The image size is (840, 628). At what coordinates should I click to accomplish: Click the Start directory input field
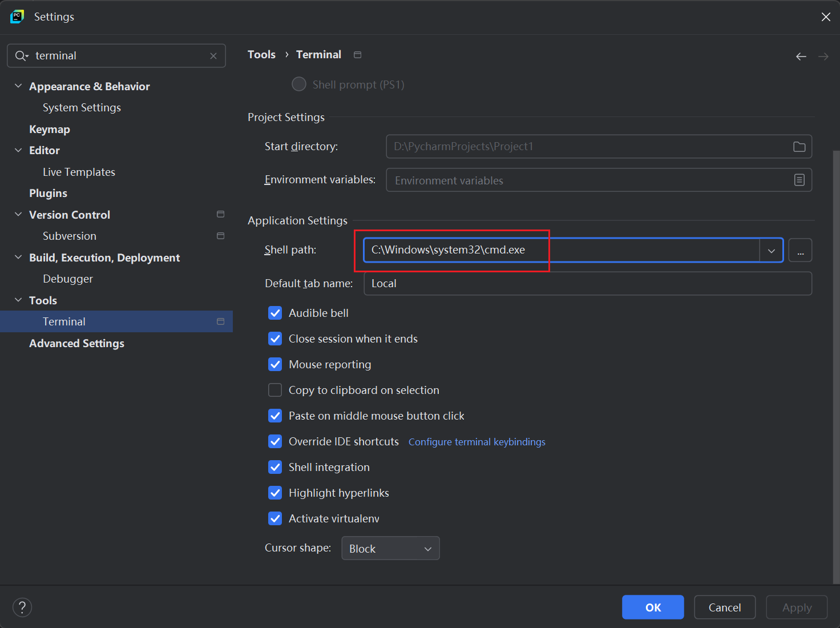coord(599,147)
